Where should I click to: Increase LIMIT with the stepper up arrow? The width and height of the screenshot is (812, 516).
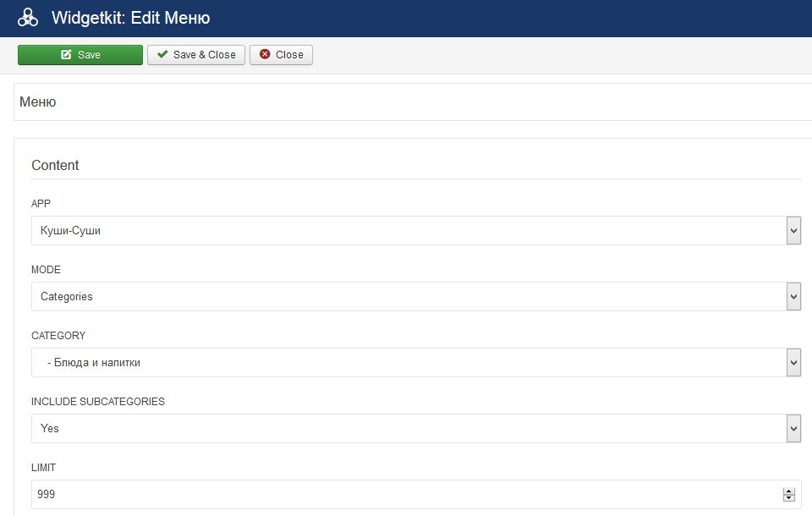789,491
